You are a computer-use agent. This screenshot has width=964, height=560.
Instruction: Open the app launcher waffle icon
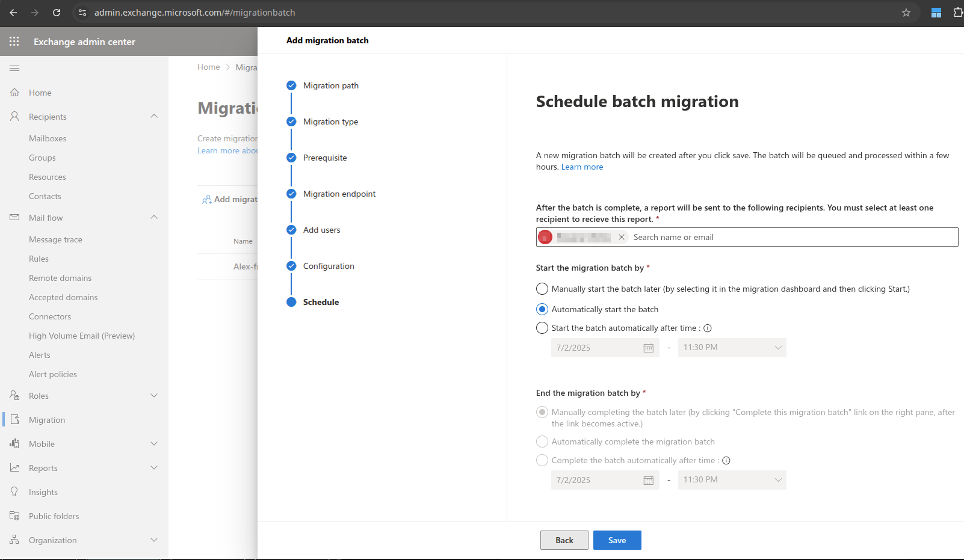click(x=14, y=42)
